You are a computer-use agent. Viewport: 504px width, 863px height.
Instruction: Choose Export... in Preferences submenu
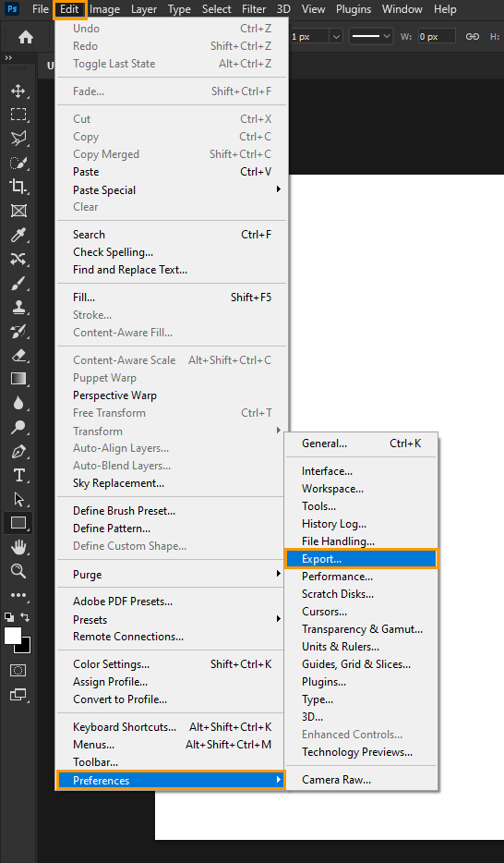click(361, 559)
